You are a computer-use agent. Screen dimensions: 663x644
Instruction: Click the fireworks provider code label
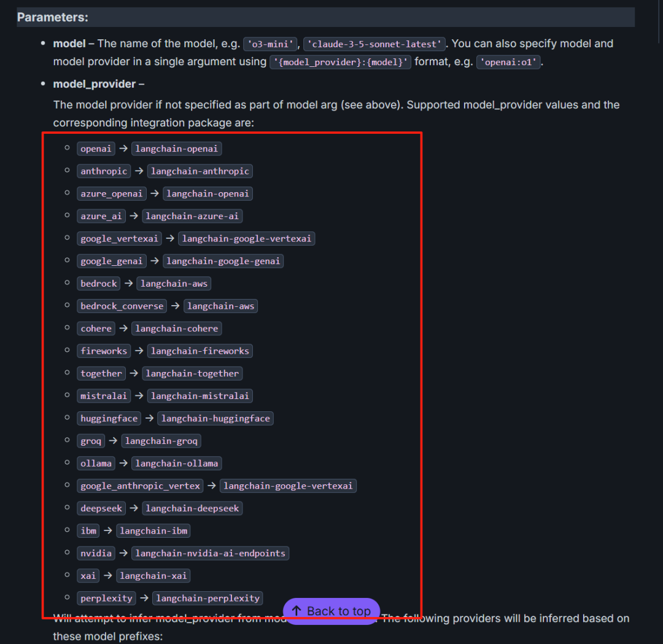pos(104,351)
